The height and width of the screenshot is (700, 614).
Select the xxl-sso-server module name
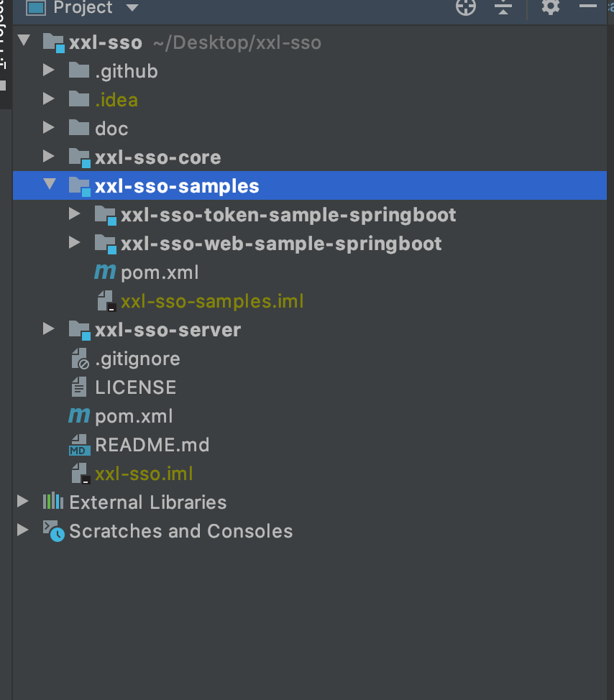coord(168,331)
